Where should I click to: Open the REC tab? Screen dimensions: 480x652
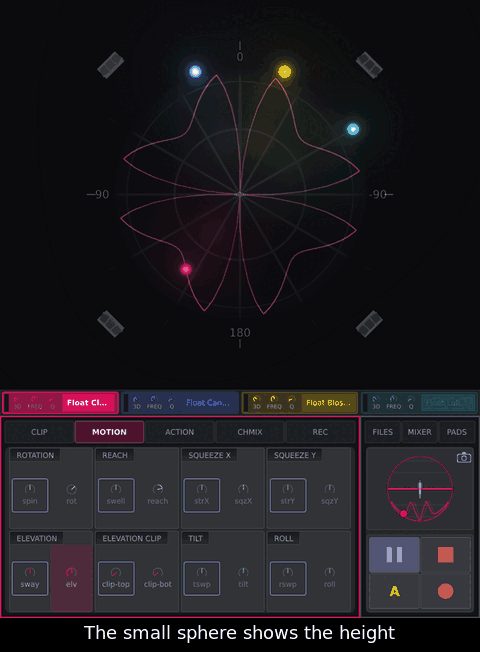pyautogui.click(x=320, y=432)
